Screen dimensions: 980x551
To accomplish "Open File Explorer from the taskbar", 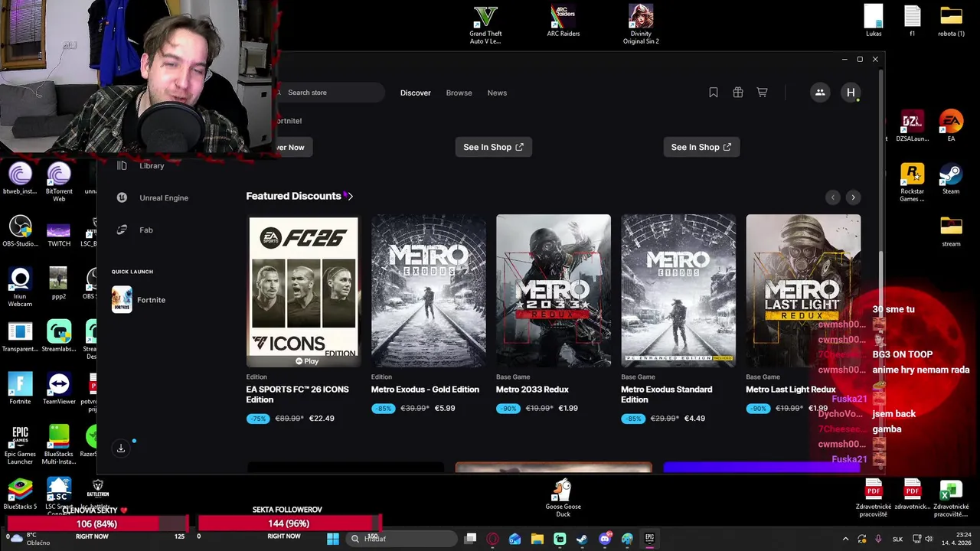I will [537, 539].
